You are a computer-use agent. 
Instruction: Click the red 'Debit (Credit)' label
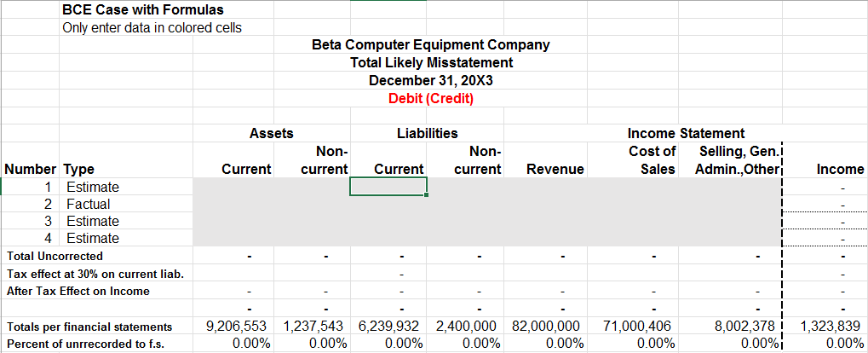pos(431,99)
